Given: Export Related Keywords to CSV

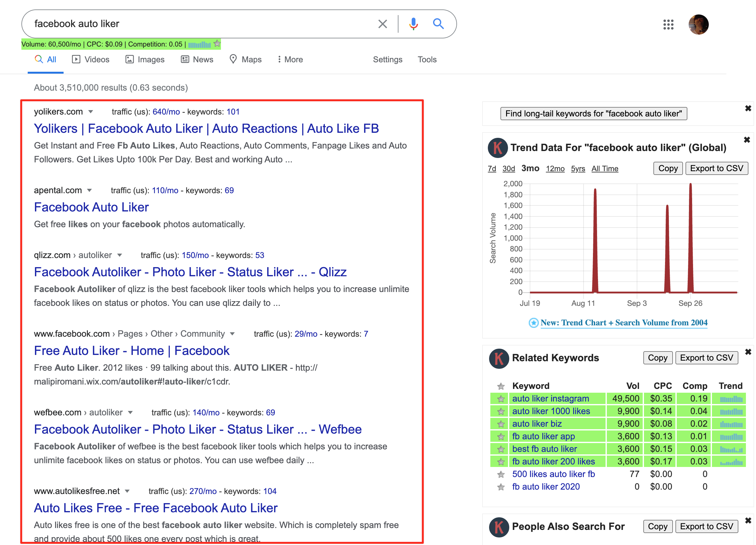Looking at the screenshot, I should coord(707,358).
